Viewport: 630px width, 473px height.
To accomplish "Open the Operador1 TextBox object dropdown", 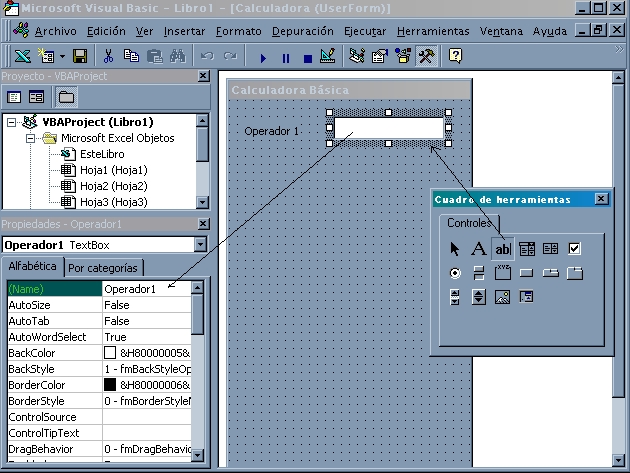I will tap(200, 244).
